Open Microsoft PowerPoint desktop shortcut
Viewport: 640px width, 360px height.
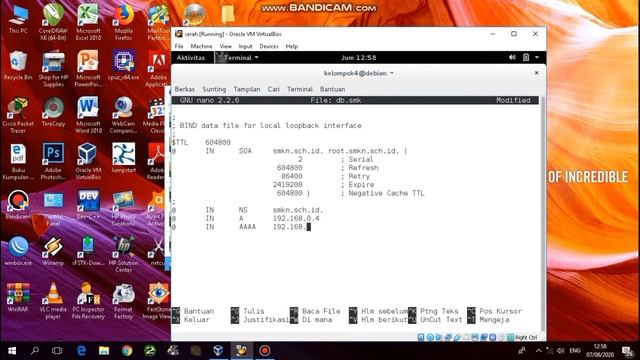(x=88, y=68)
